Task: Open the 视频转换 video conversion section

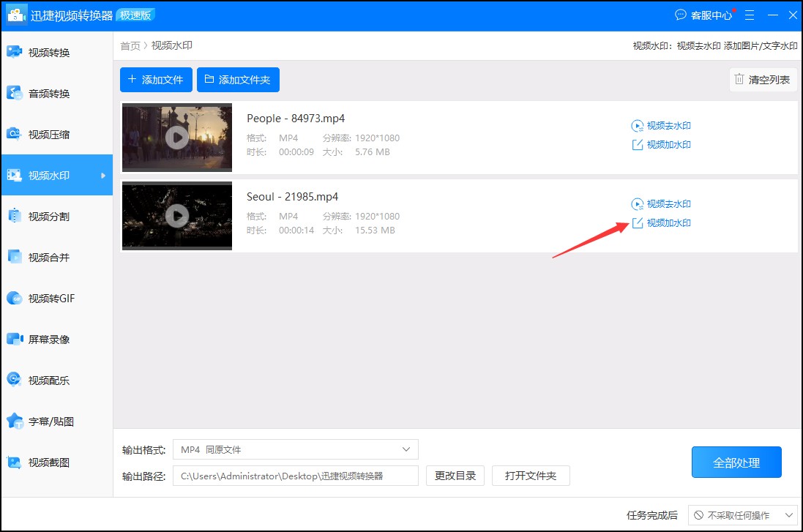Action: click(x=48, y=53)
